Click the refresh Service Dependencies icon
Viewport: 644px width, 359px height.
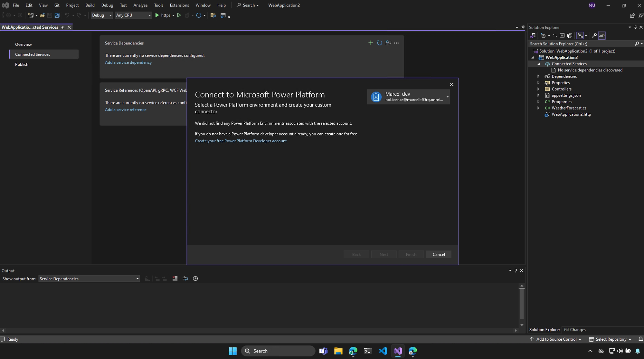point(379,43)
